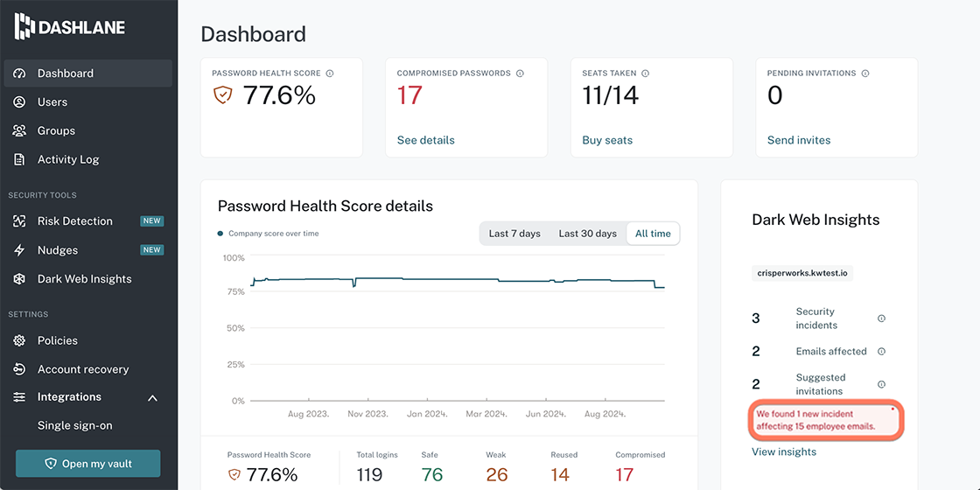The height and width of the screenshot is (490, 980).
Task: Click the shield icon beside top 77.6% score
Action: pyautogui.click(x=222, y=95)
